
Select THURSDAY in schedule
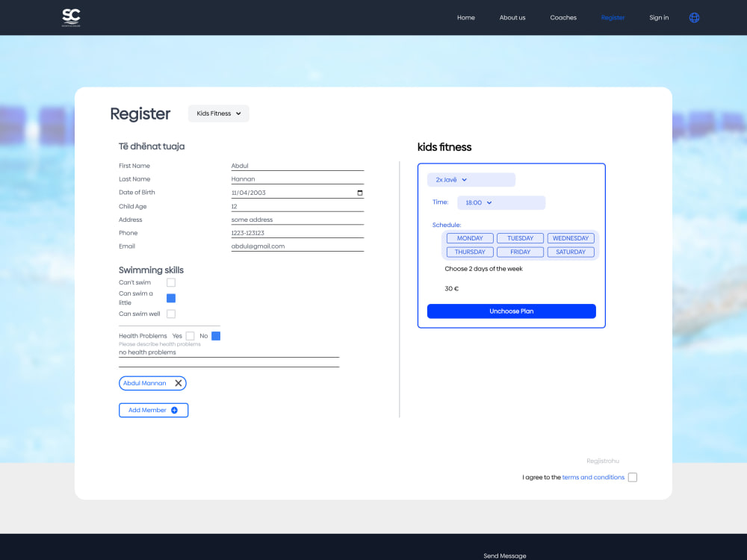tap(470, 252)
